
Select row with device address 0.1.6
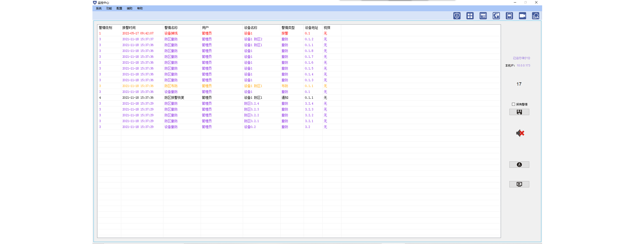click(x=299, y=62)
